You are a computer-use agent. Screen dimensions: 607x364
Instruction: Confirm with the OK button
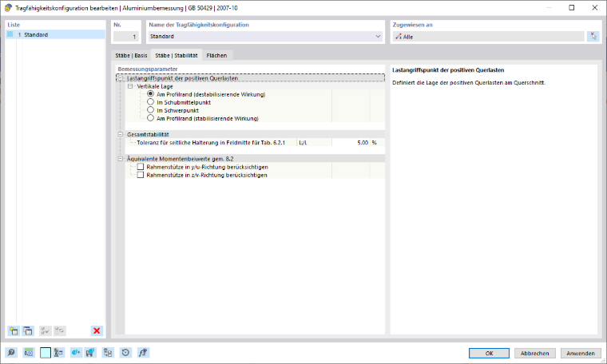pos(489,353)
